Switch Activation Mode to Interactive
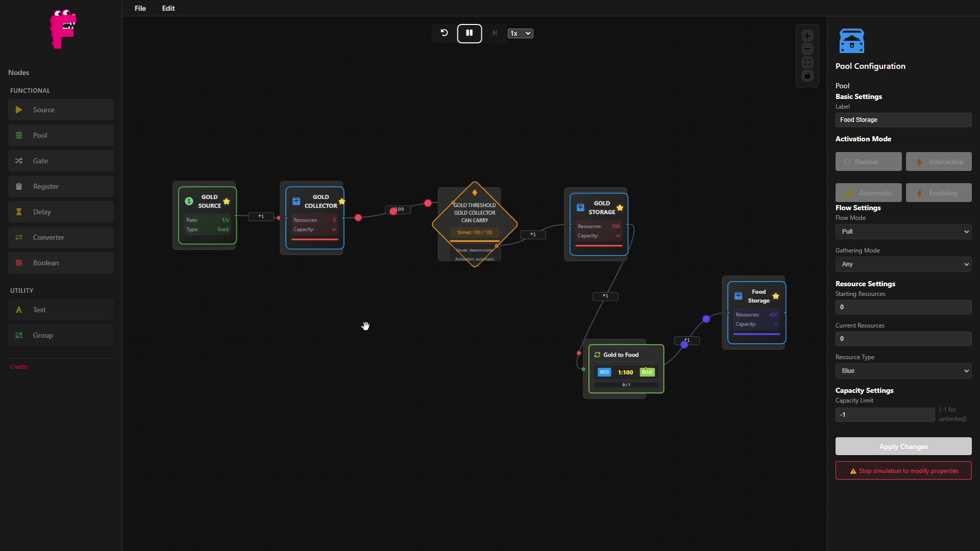The image size is (980, 551). pyautogui.click(x=939, y=161)
